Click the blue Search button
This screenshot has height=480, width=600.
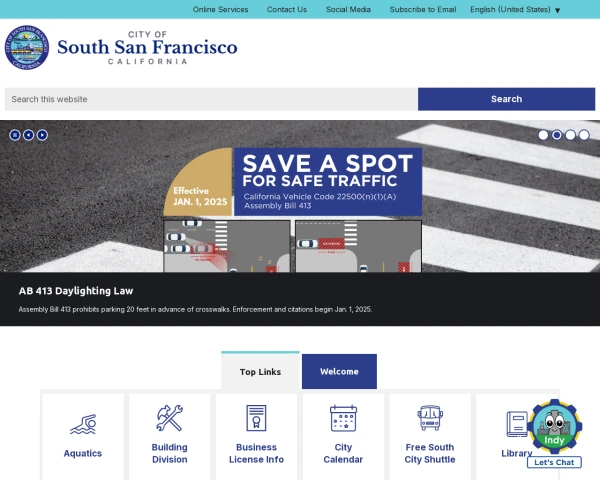point(506,99)
